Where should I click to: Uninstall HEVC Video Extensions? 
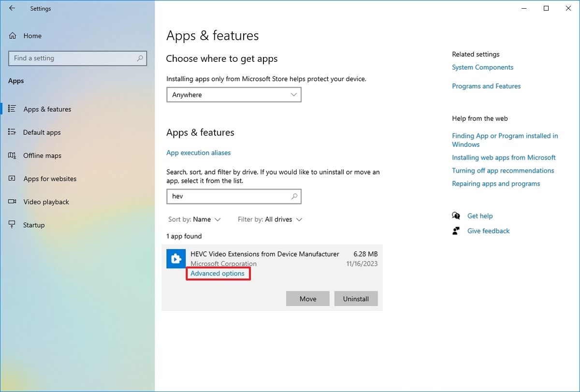(356, 298)
